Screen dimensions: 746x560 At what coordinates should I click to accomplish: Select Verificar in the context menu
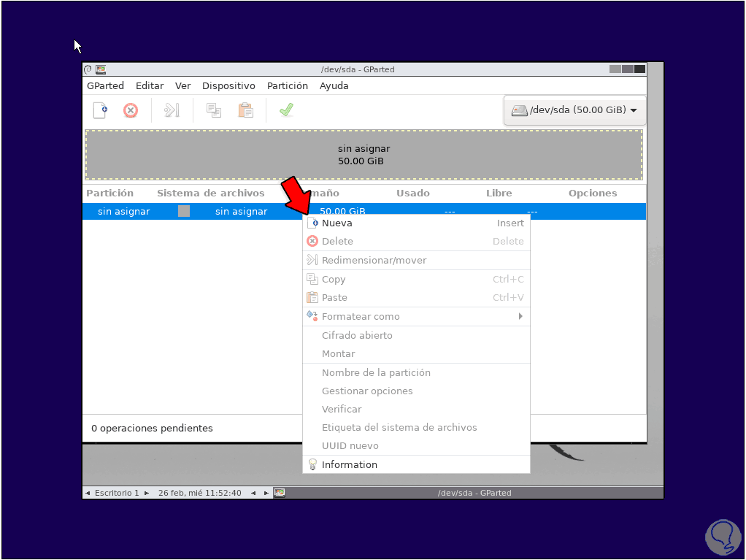point(416,409)
